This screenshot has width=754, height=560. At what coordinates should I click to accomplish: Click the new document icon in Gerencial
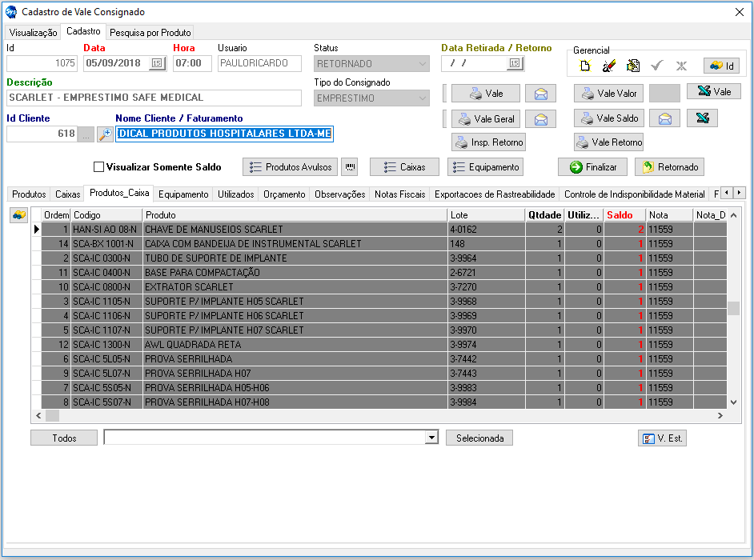[585, 66]
